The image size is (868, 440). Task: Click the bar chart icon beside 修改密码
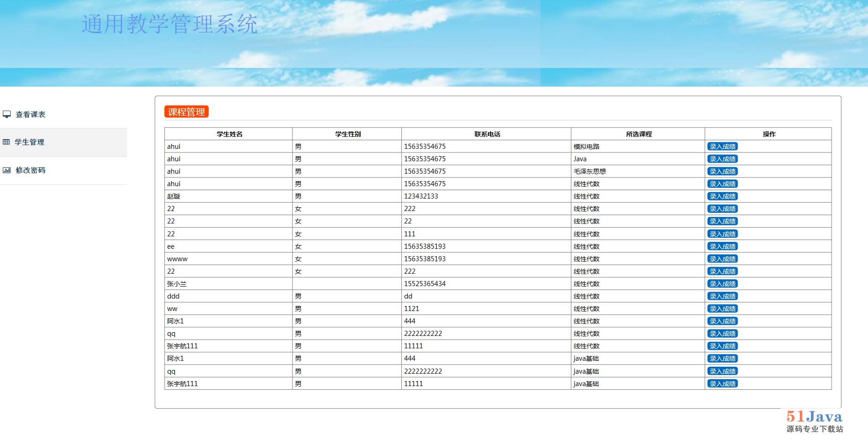point(6,170)
